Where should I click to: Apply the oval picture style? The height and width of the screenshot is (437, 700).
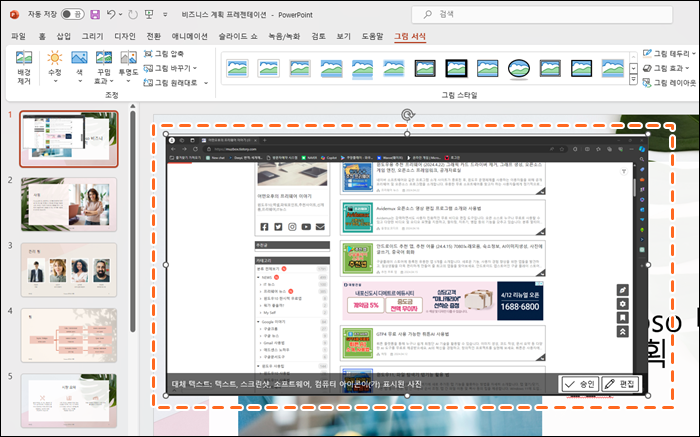(x=519, y=68)
